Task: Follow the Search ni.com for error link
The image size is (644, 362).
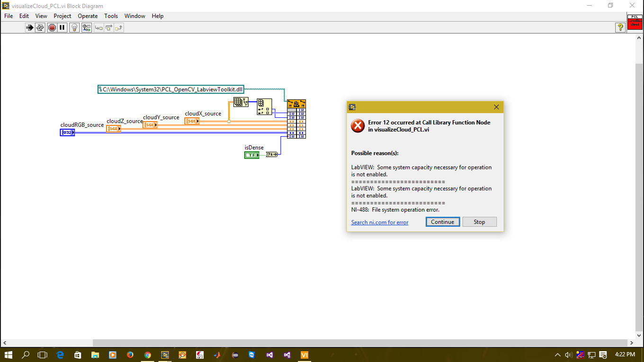Action: click(x=380, y=222)
